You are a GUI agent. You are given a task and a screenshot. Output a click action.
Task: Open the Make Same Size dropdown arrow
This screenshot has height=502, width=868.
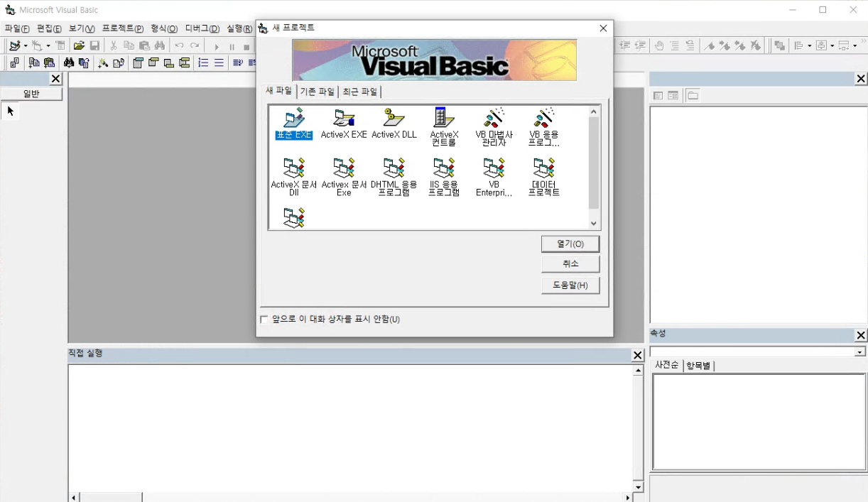tap(855, 45)
